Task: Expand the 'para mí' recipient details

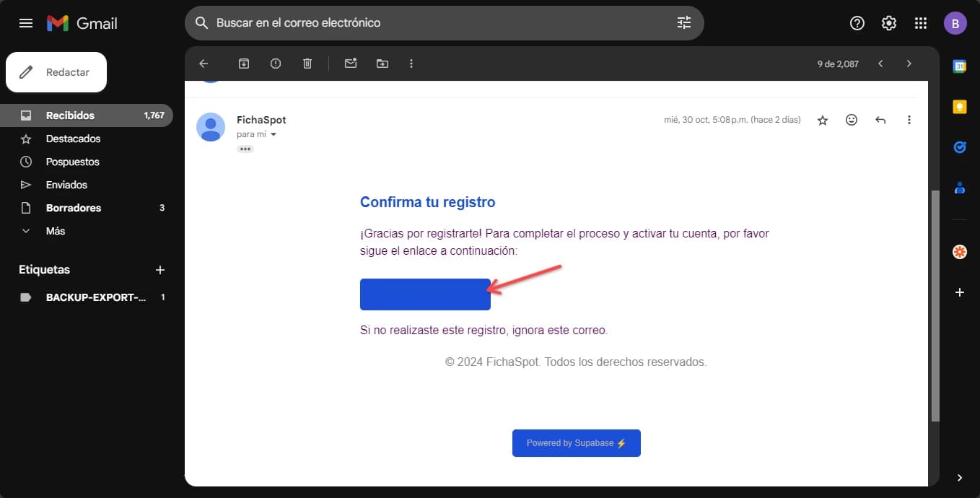Action: pyautogui.click(x=272, y=134)
